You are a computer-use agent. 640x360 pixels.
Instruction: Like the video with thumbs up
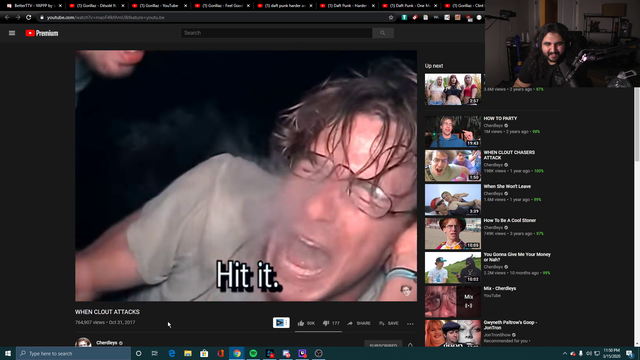click(x=306, y=323)
